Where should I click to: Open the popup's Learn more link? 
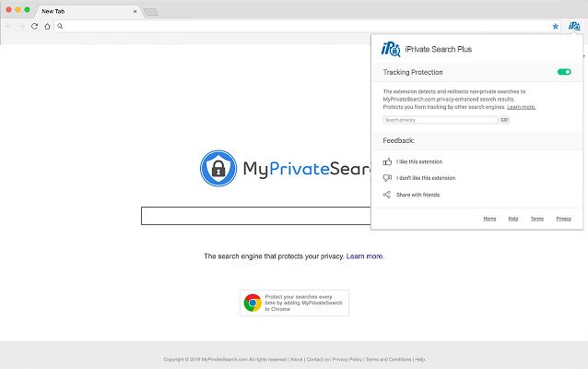tap(522, 107)
